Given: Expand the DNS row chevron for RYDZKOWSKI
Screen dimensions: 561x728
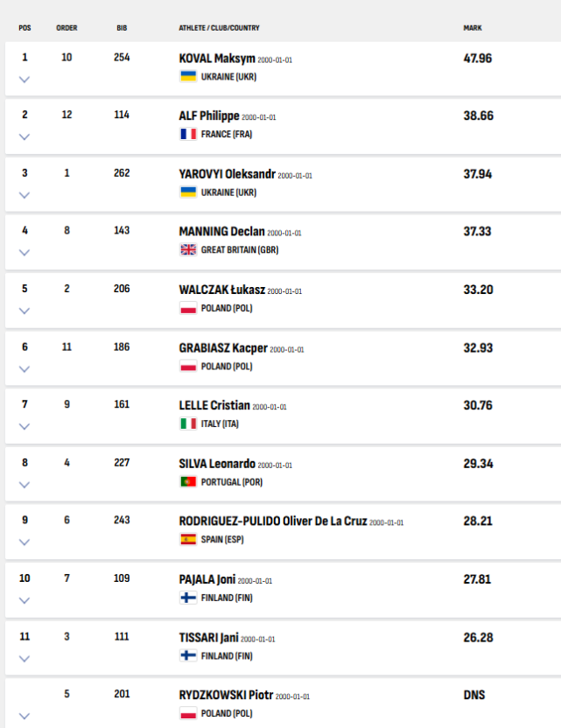Looking at the screenshot, I should point(25,716).
